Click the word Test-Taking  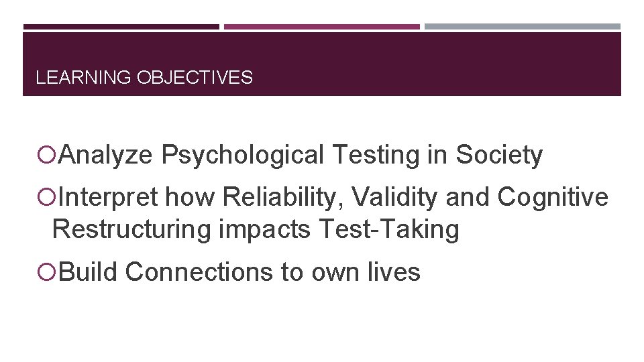[x=389, y=229]
